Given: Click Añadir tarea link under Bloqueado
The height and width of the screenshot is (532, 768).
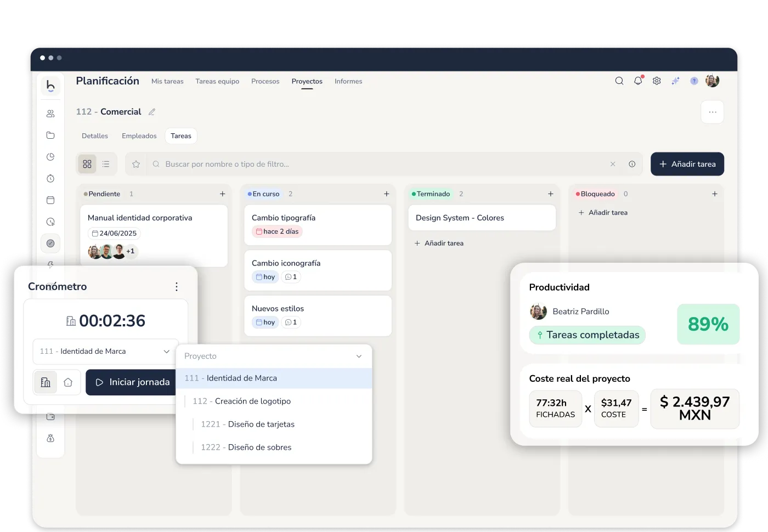Looking at the screenshot, I should [x=603, y=213].
